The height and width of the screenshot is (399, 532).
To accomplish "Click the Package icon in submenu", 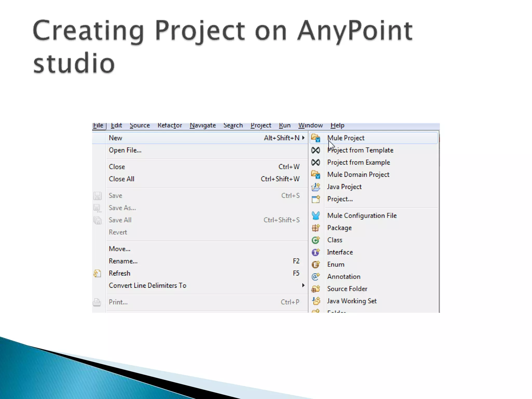I will 316,228.
